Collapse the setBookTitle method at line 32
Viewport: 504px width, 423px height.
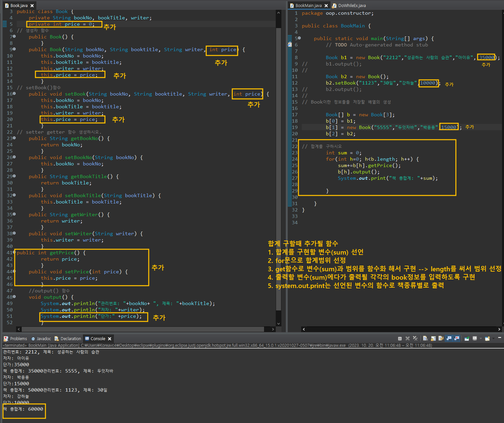coord(14,195)
